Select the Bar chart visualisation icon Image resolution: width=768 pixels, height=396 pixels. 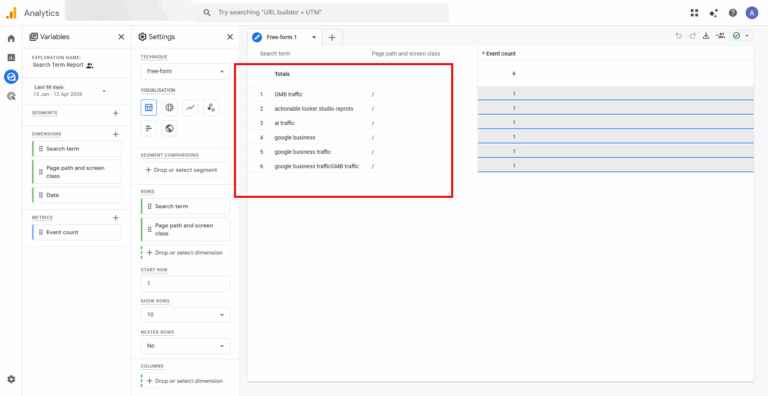click(149, 128)
